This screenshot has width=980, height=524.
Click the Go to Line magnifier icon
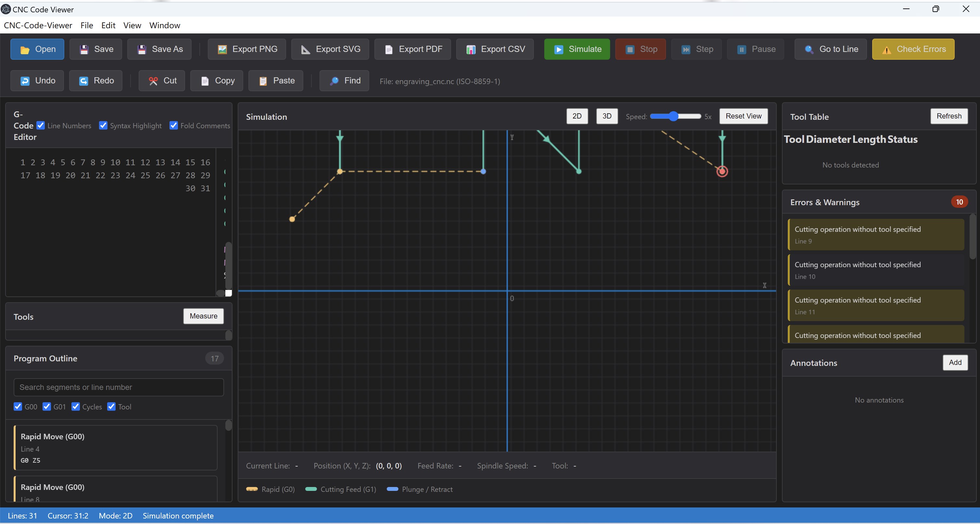(809, 49)
